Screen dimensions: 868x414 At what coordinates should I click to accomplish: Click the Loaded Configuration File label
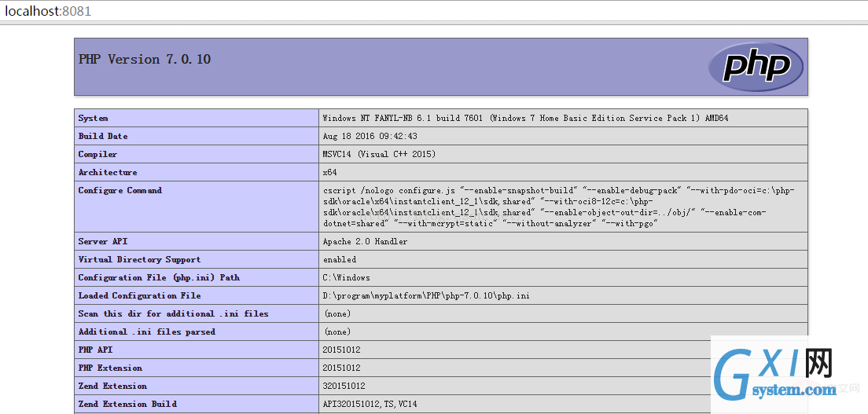[x=139, y=295]
